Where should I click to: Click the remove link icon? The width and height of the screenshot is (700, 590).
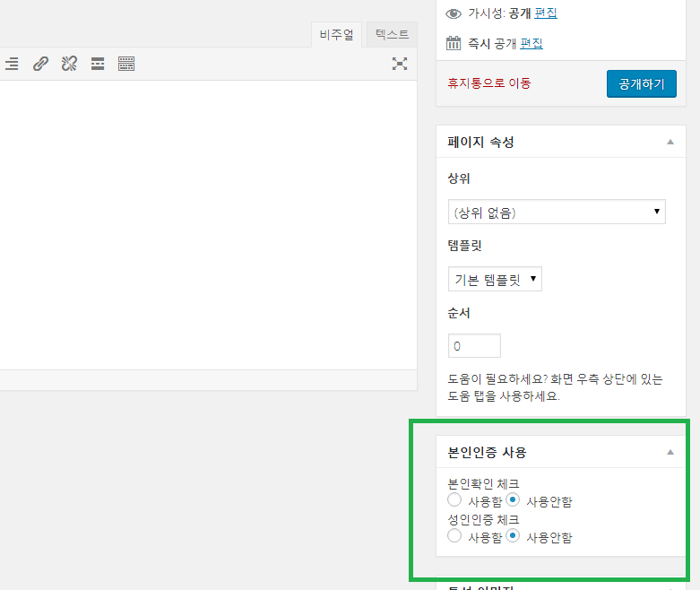tap(69, 64)
